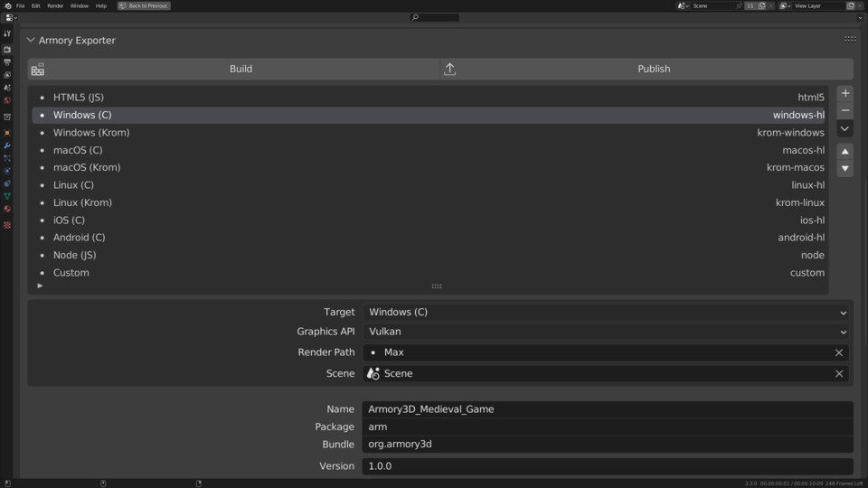This screenshot has width=868, height=488.
Task: Open the scene browse dropdown in header
Action: (x=684, y=5)
